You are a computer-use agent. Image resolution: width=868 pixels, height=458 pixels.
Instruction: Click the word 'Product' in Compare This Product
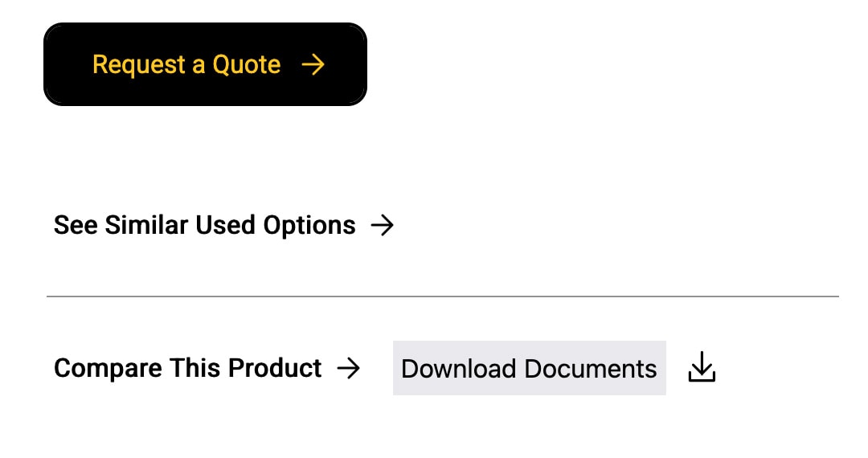coord(275,368)
